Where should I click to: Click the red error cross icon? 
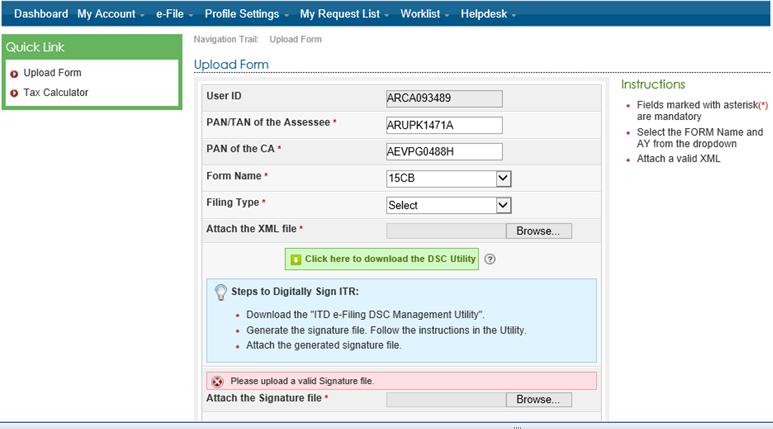coord(216,381)
